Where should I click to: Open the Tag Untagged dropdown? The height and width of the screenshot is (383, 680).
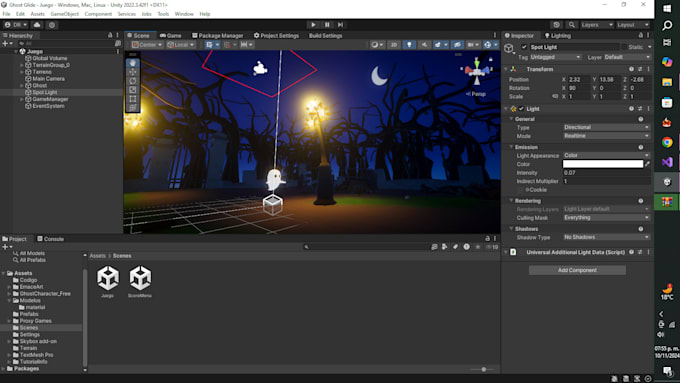pyautogui.click(x=555, y=57)
